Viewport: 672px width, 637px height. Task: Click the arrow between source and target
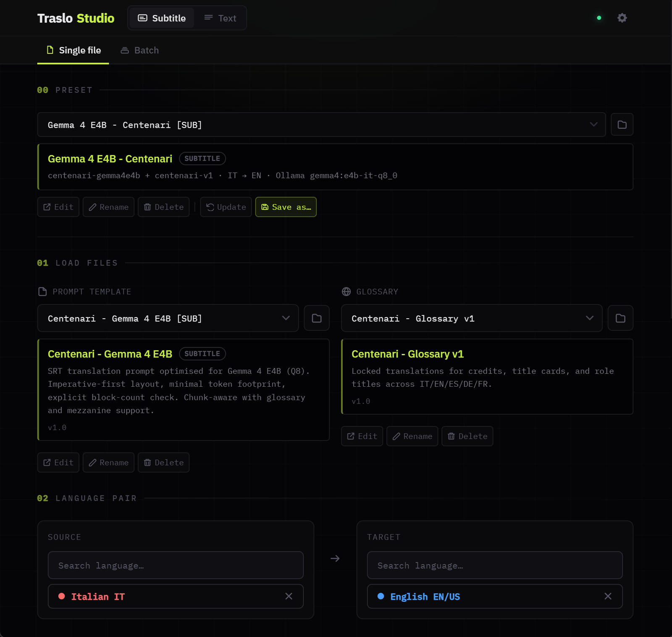click(x=335, y=558)
